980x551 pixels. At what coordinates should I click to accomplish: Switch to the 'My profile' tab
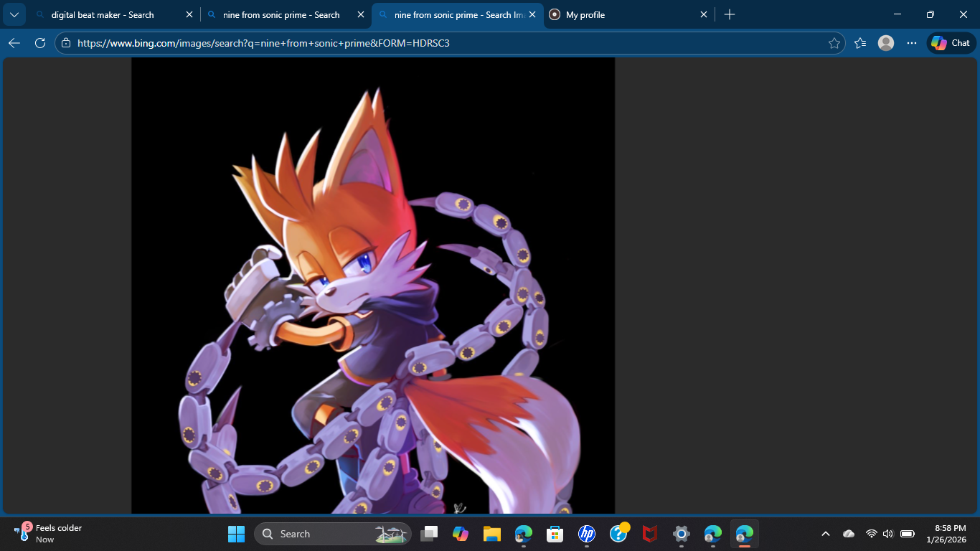tap(617, 14)
